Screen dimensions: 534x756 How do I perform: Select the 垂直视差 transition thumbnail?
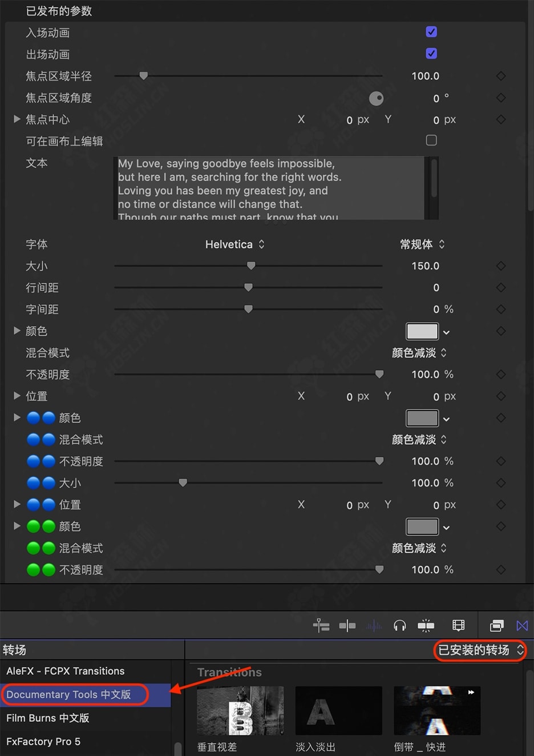240,711
